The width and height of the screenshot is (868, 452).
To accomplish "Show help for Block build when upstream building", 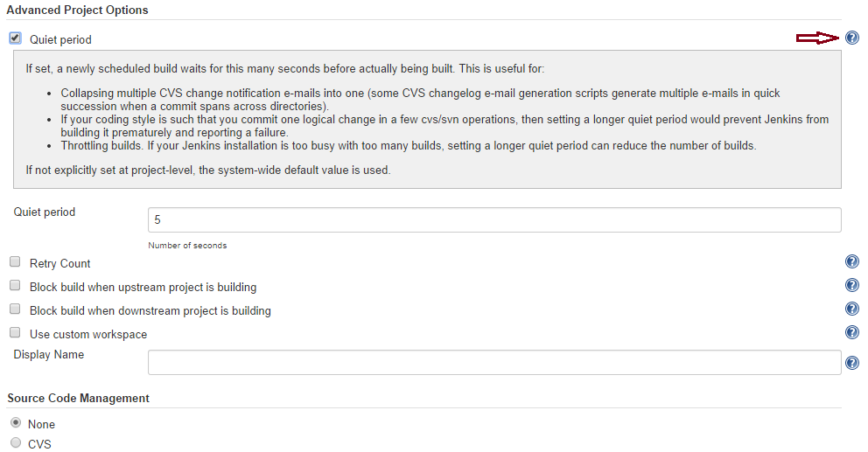I will coord(851,285).
